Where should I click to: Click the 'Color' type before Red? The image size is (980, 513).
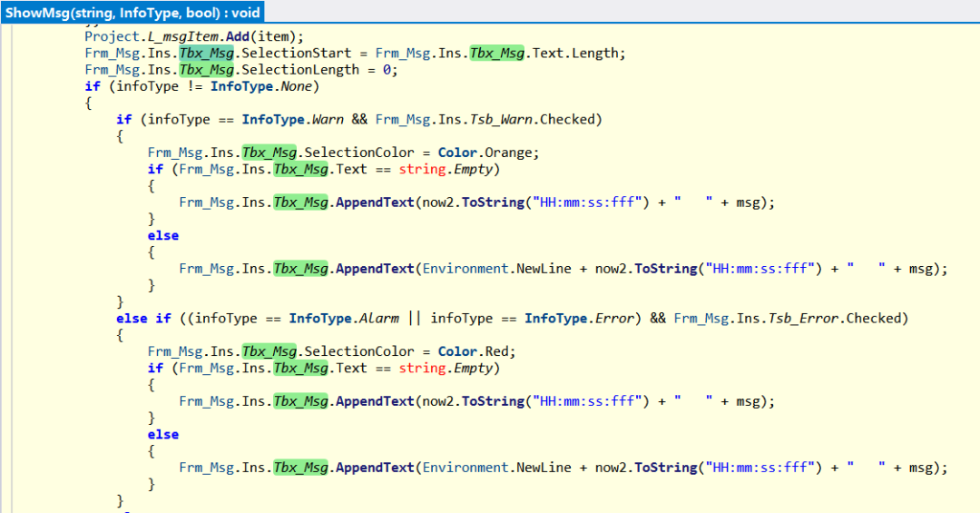[457, 351]
